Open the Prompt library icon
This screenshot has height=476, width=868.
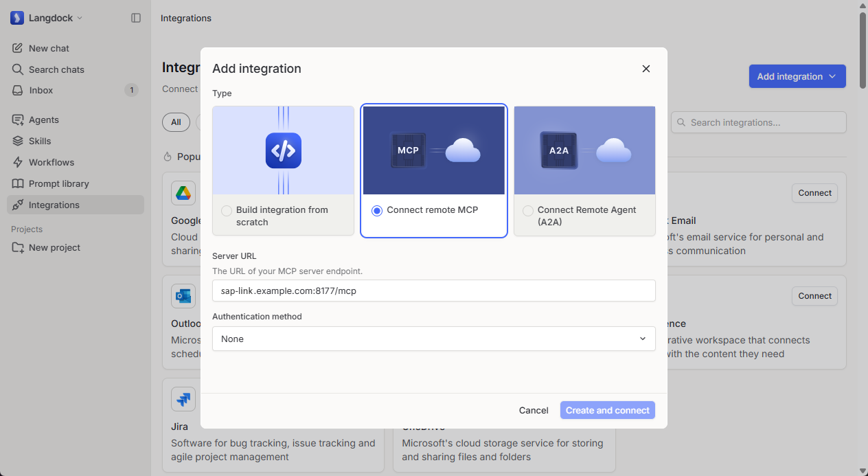pyautogui.click(x=20, y=183)
